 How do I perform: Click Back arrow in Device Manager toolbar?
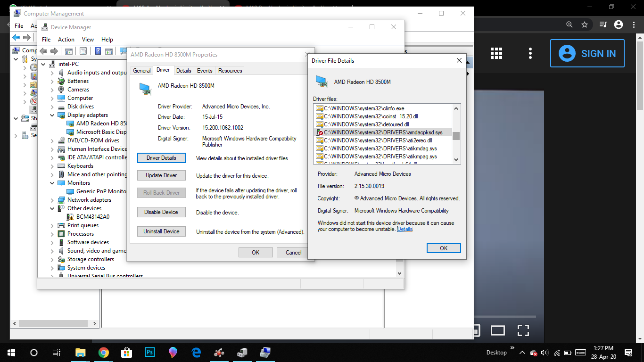click(44, 51)
